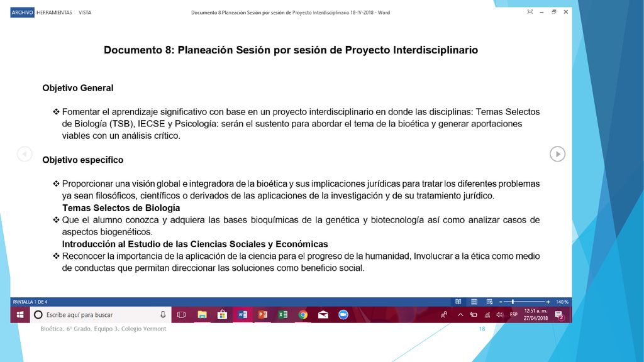The height and width of the screenshot is (362, 644).
Task: Click the Documento 8 title heading
Action: coord(291,50)
